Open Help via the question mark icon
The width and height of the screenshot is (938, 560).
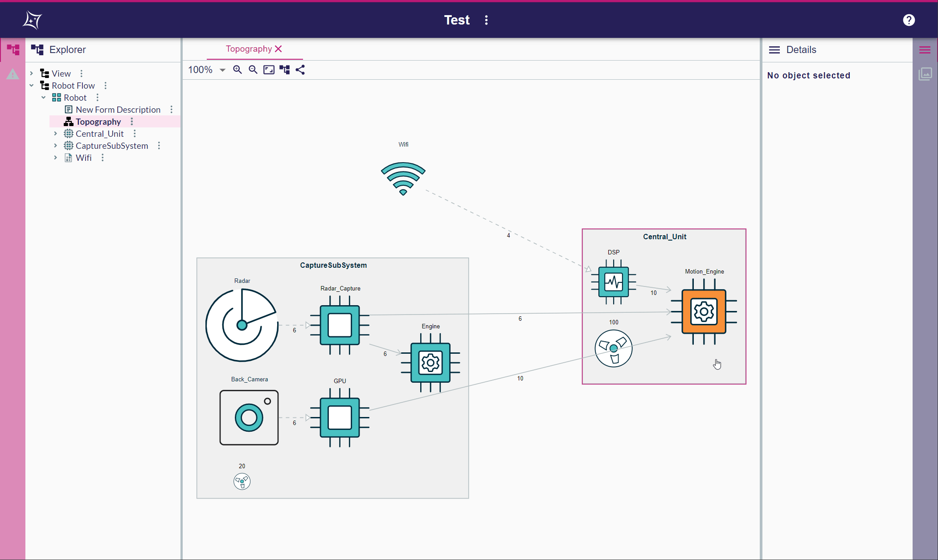909,20
